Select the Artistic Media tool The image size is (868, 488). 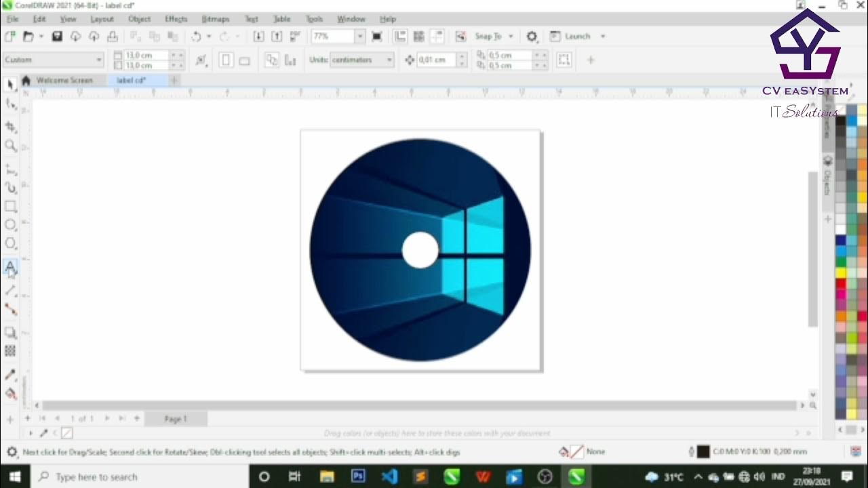[x=10, y=188]
